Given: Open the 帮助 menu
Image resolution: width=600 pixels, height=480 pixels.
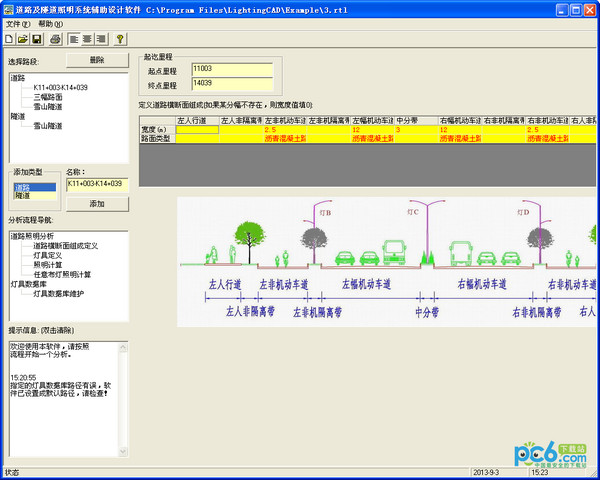Looking at the screenshot, I should pos(50,23).
